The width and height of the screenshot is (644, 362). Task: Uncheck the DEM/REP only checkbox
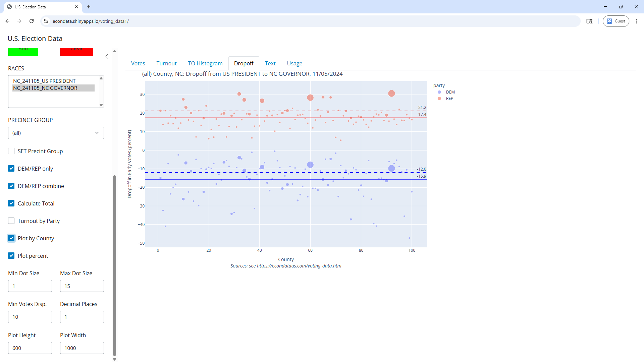tap(11, 169)
